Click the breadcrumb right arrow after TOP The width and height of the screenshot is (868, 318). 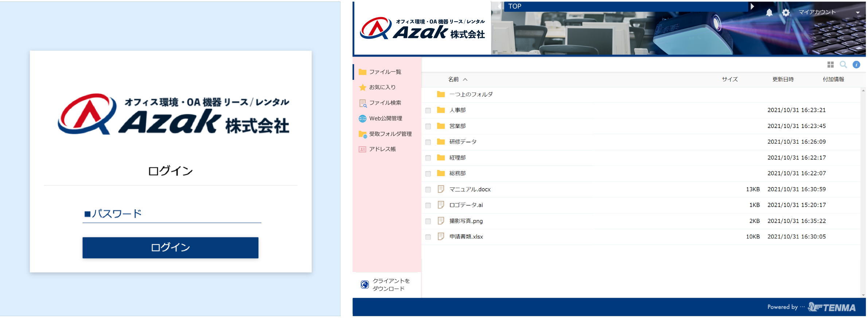(752, 6)
